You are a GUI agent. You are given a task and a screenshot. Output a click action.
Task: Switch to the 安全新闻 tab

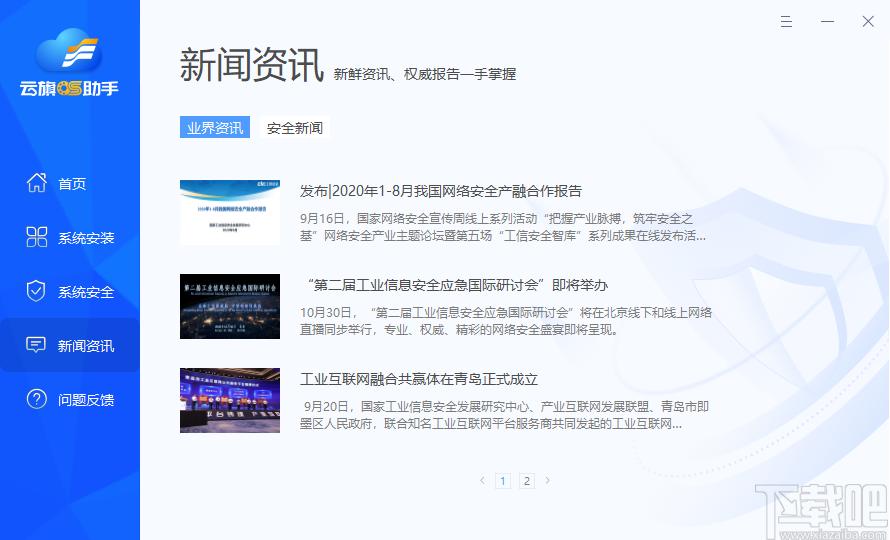pos(294,128)
